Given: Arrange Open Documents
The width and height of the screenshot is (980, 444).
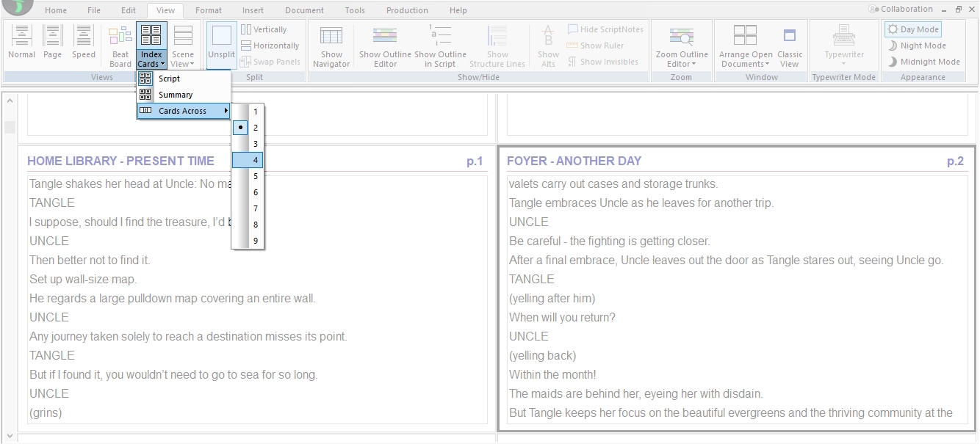Looking at the screenshot, I should click(744, 44).
